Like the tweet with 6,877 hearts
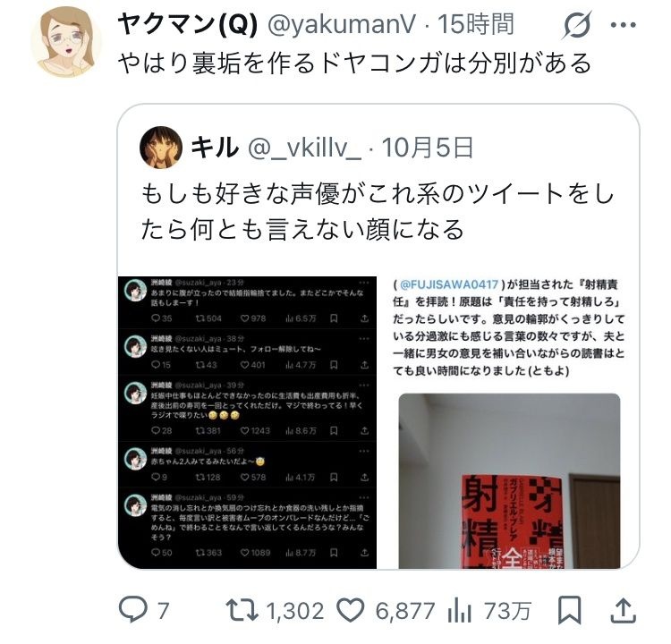Image resolution: width=671 pixels, height=644 pixels. [x=351, y=610]
